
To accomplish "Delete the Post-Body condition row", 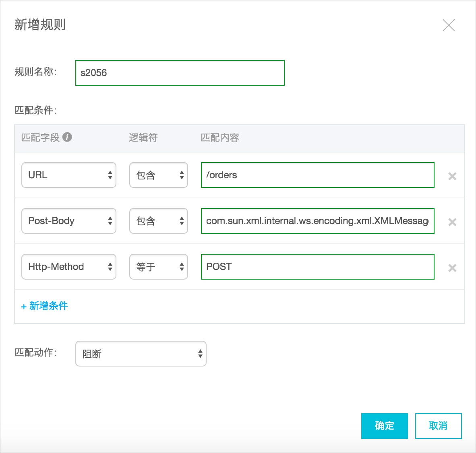I will tap(452, 222).
